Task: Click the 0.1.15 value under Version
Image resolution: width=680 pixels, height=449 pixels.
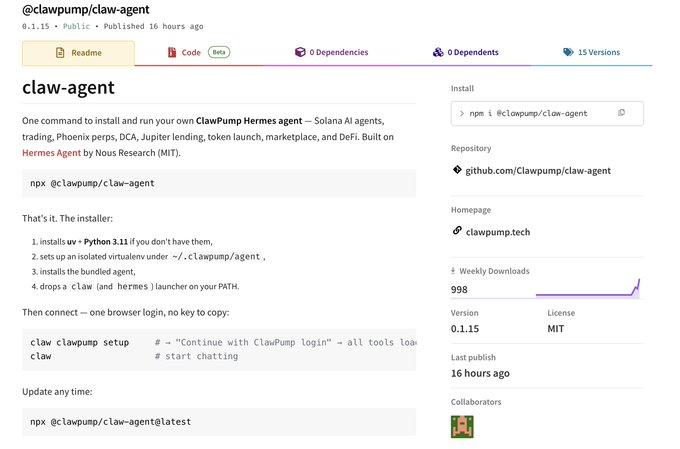Action: pyautogui.click(x=465, y=329)
